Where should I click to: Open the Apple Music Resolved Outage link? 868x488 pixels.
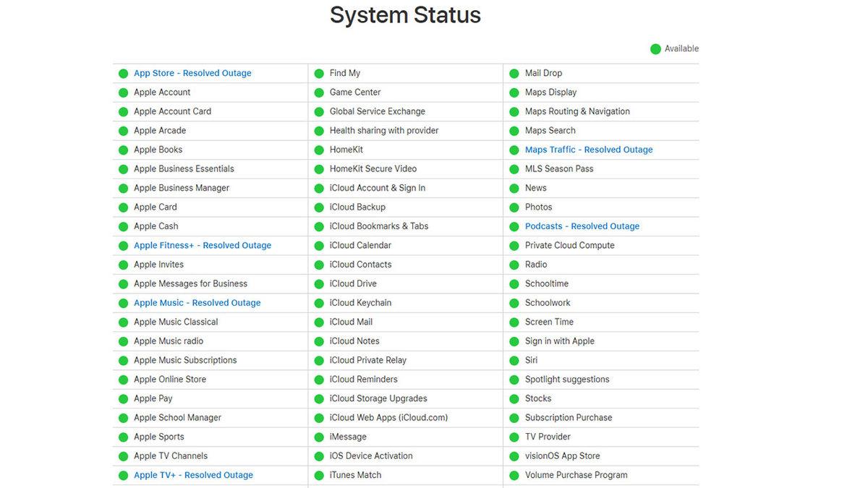click(197, 302)
